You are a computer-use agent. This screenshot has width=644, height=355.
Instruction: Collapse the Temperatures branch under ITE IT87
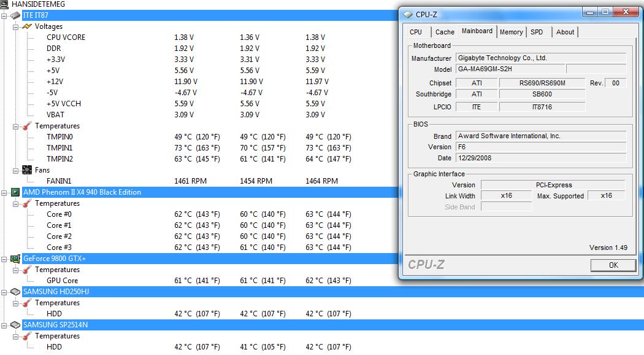15,127
